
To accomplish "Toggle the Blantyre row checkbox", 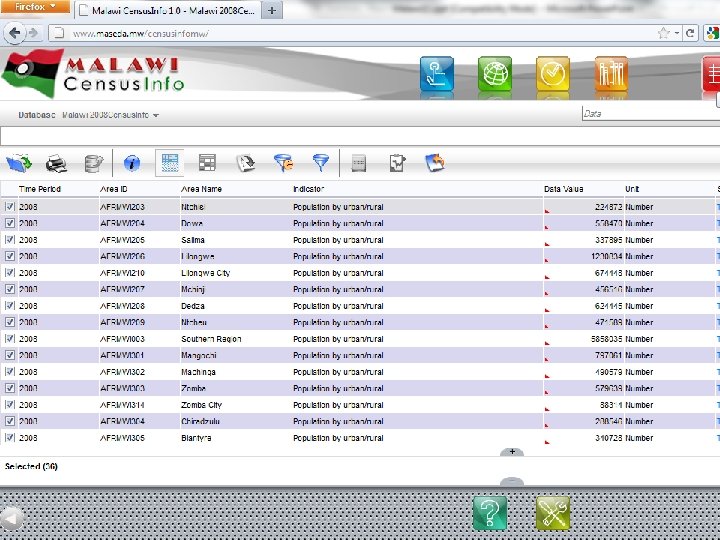I will click(9, 438).
